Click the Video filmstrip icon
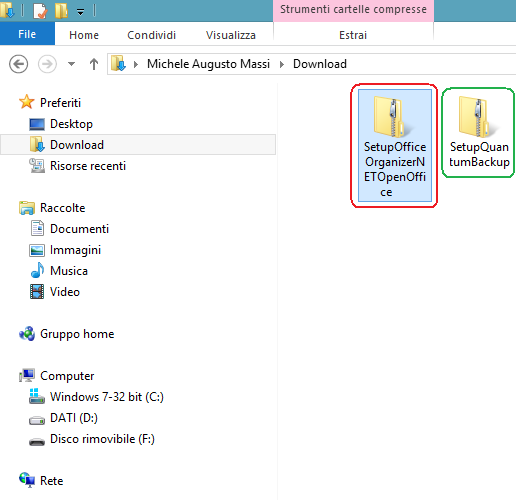This screenshot has width=516, height=500. tap(37, 292)
